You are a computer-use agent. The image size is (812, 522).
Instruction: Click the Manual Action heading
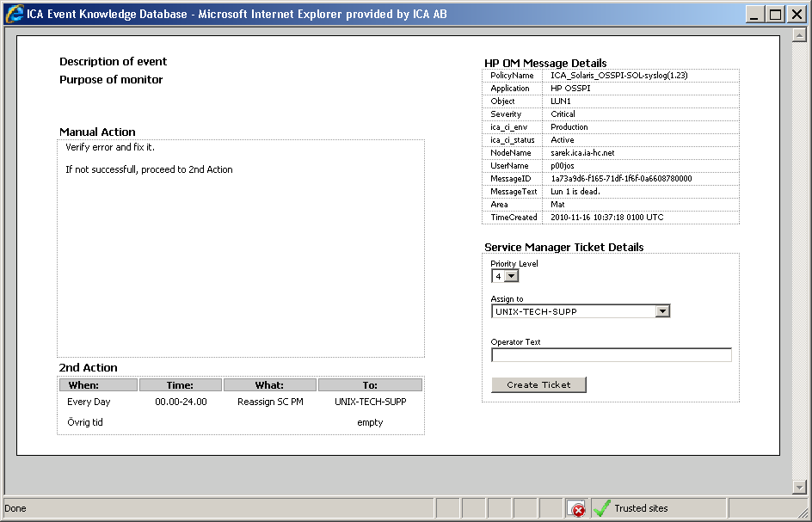tap(97, 132)
